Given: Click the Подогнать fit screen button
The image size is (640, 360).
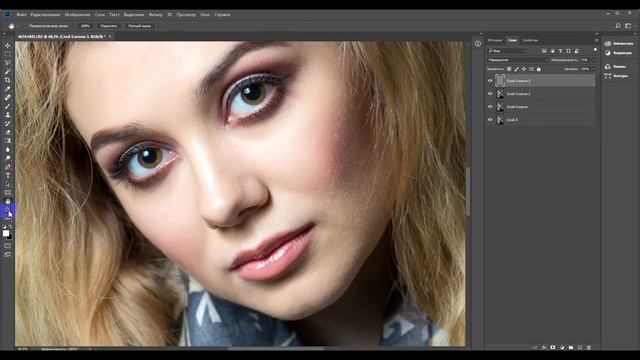Looking at the screenshot, I should [x=109, y=26].
